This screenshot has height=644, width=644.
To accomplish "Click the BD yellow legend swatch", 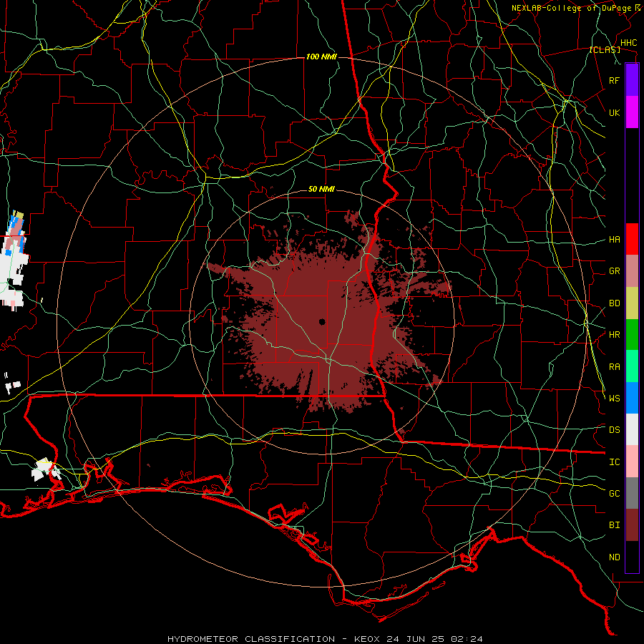I will pyautogui.click(x=632, y=303).
